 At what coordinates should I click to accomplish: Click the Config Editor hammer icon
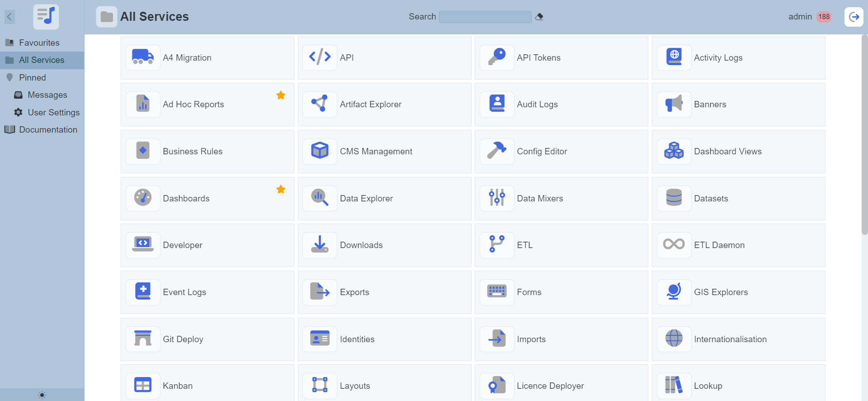[497, 151]
